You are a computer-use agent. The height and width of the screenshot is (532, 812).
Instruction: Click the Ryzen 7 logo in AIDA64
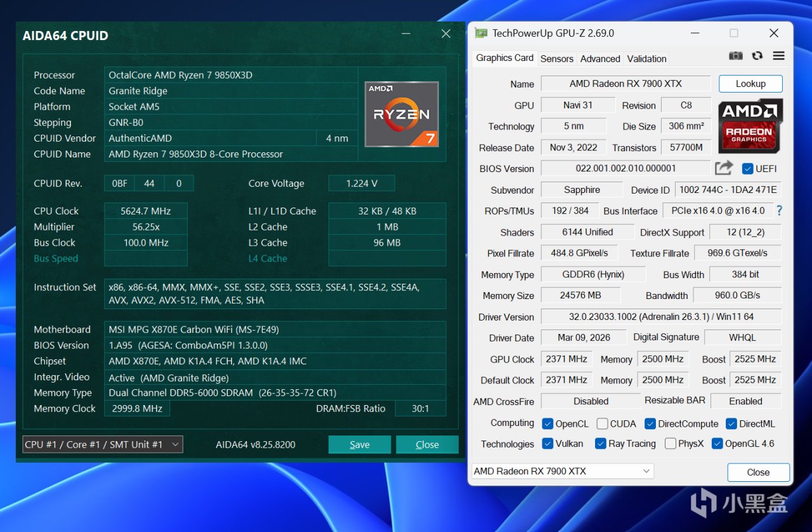click(402, 114)
